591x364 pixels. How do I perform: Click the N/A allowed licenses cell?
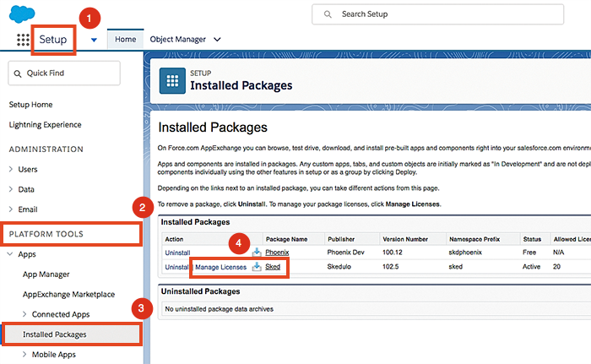coord(559,253)
